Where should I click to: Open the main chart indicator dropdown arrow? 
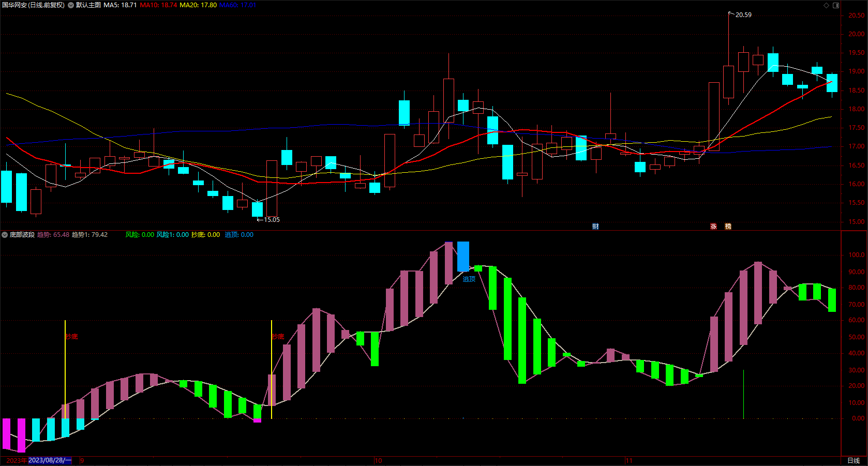tap(71, 5)
